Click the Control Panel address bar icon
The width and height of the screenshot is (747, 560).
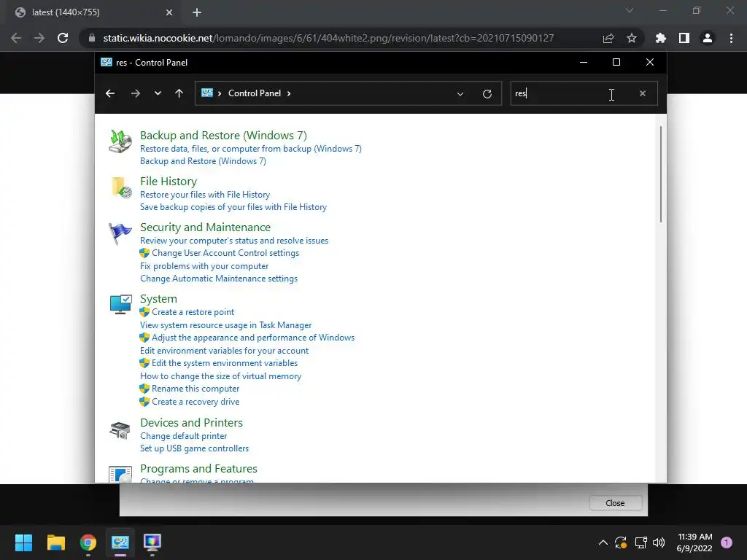[x=207, y=93]
